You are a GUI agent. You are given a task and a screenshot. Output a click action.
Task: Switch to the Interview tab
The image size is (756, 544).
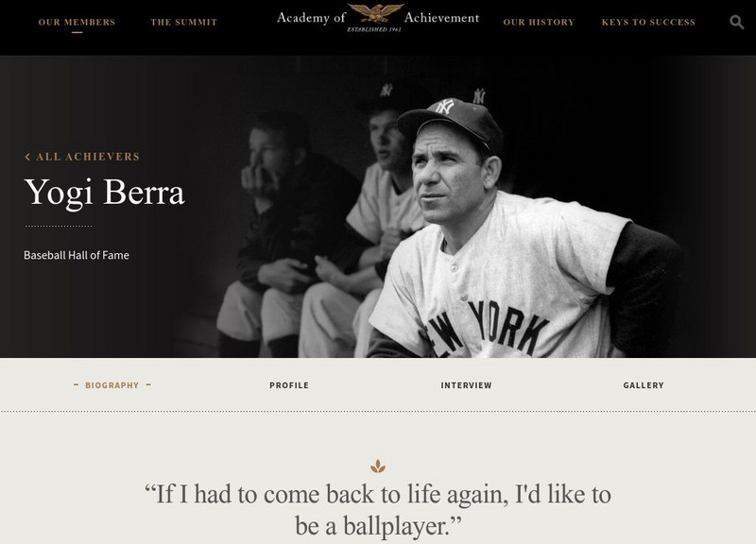[x=466, y=385]
